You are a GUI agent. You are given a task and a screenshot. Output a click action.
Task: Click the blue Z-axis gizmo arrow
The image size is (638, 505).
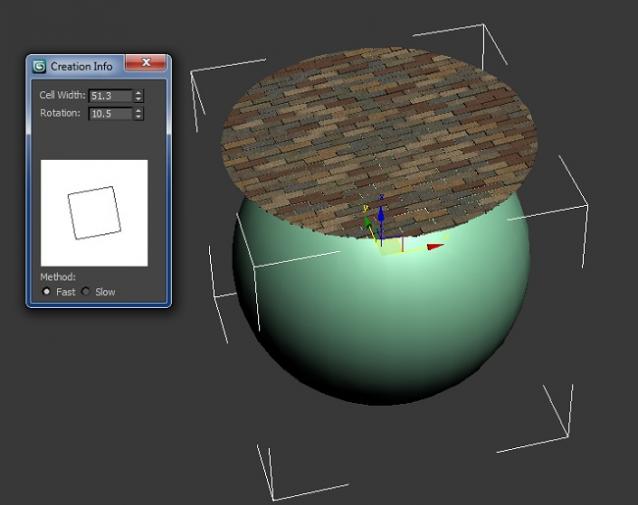click(381, 216)
